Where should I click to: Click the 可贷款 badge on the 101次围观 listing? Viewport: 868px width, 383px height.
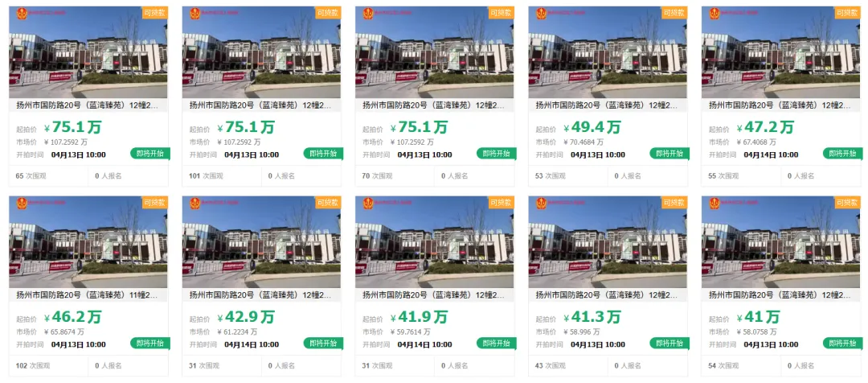coord(328,13)
